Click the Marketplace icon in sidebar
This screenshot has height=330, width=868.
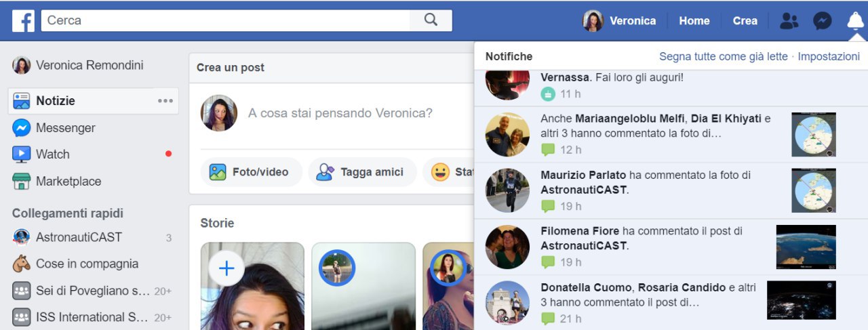coord(22,181)
